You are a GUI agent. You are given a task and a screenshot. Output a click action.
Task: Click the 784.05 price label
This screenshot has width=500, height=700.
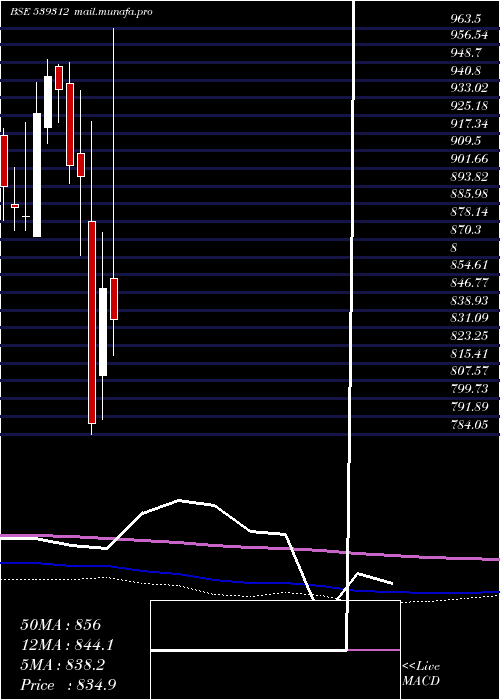469,425
